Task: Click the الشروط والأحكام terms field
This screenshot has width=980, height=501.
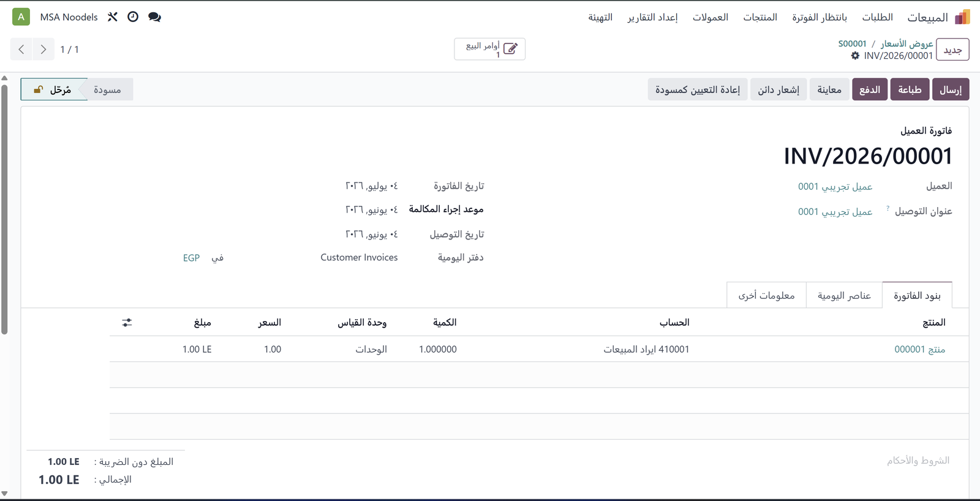Action: [x=918, y=461]
